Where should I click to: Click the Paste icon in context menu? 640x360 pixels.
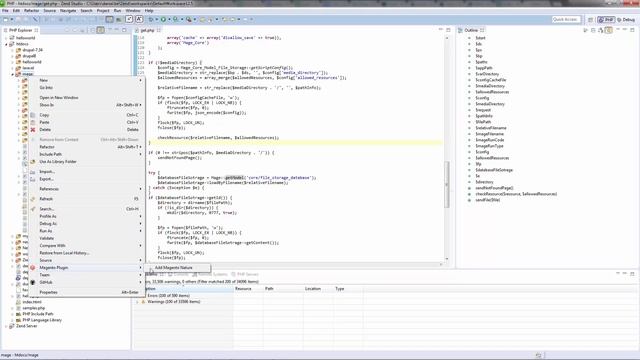pyautogui.click(x=33, y=122)
